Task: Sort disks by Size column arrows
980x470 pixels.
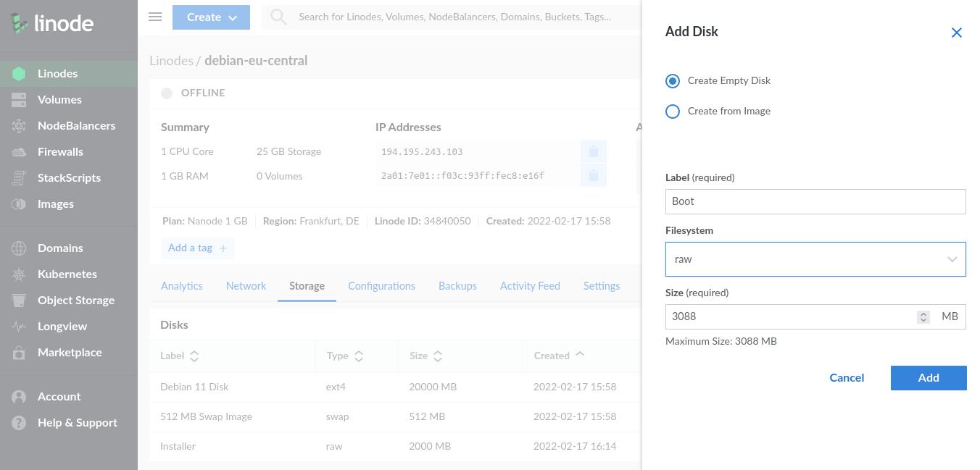Action: point(438,356)
